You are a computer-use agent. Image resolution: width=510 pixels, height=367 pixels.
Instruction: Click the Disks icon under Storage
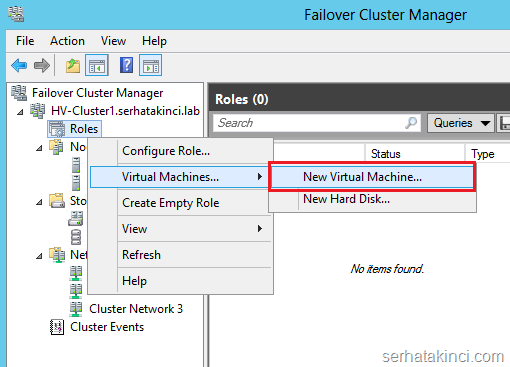pyautogui.click(x=76, y=219)
